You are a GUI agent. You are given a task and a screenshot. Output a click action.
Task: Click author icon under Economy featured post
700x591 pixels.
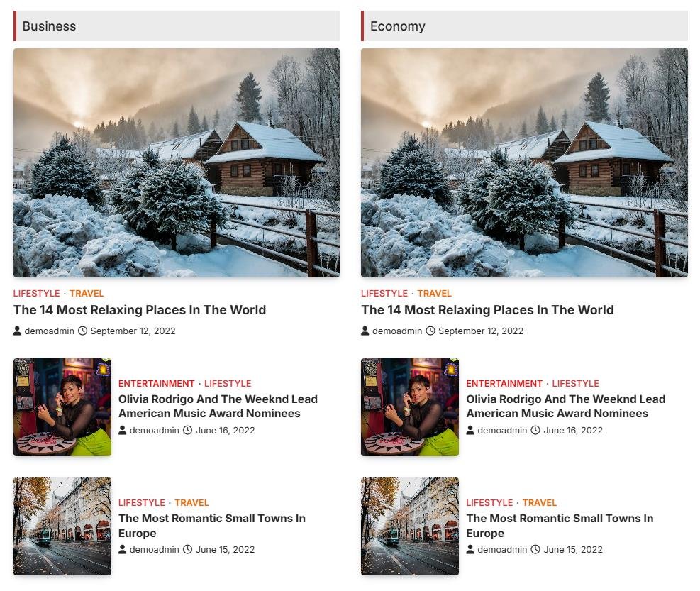tap(365, 331)
